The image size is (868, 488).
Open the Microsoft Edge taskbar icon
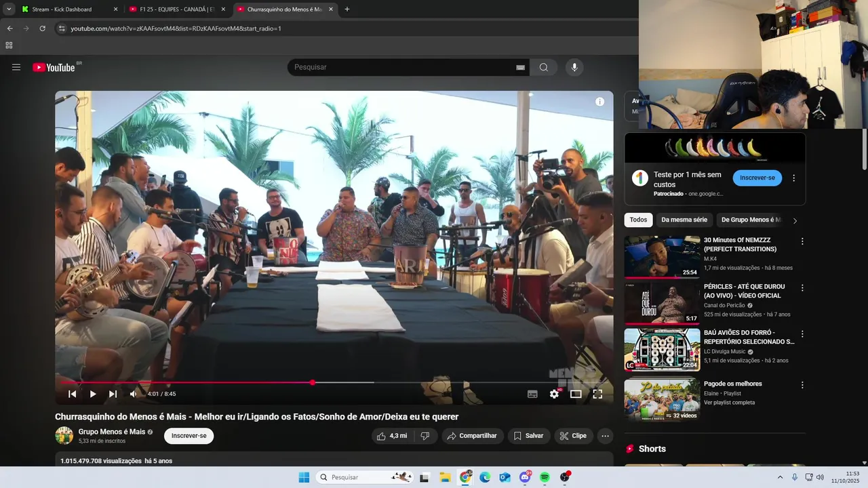[485, 477]
